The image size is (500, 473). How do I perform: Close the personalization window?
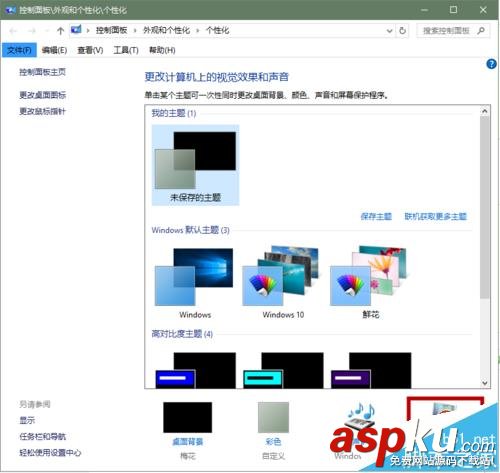point(483,10)
